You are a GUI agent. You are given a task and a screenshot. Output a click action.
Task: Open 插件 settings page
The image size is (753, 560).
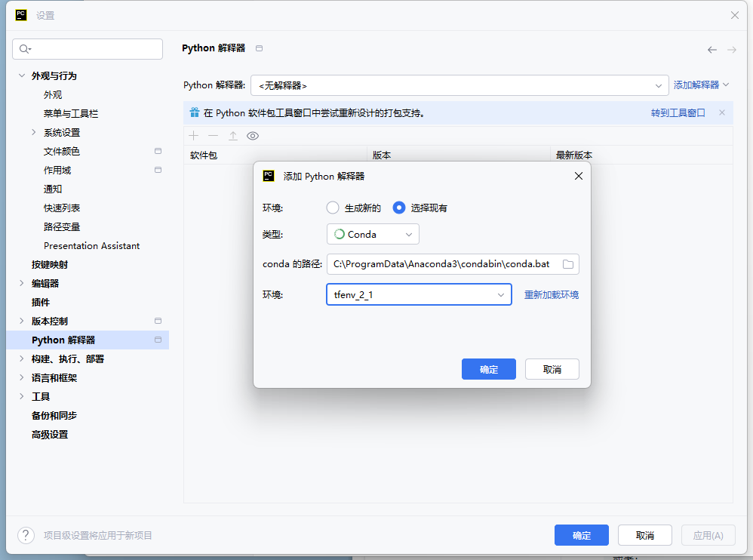pos(40,302)
